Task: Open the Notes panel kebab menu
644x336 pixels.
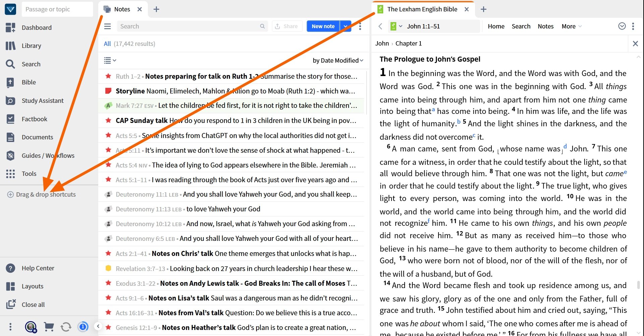Action: coord(360,26)
